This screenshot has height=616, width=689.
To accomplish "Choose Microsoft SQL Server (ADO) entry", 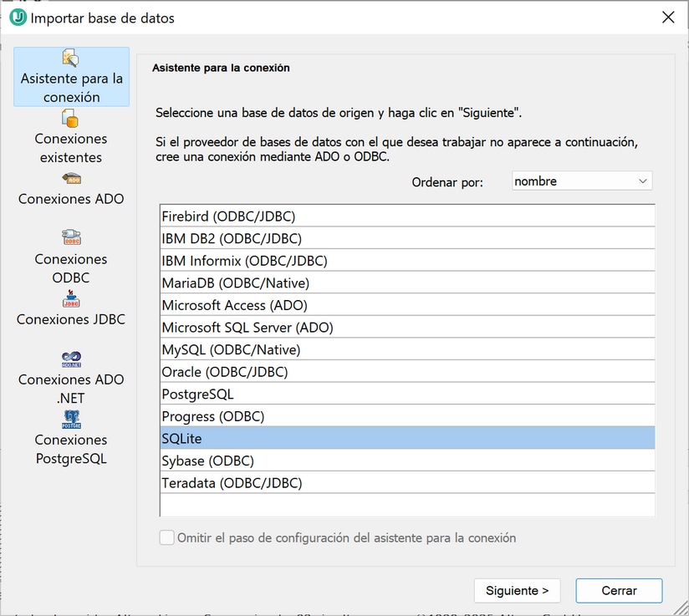I will (x=247, y=328).
